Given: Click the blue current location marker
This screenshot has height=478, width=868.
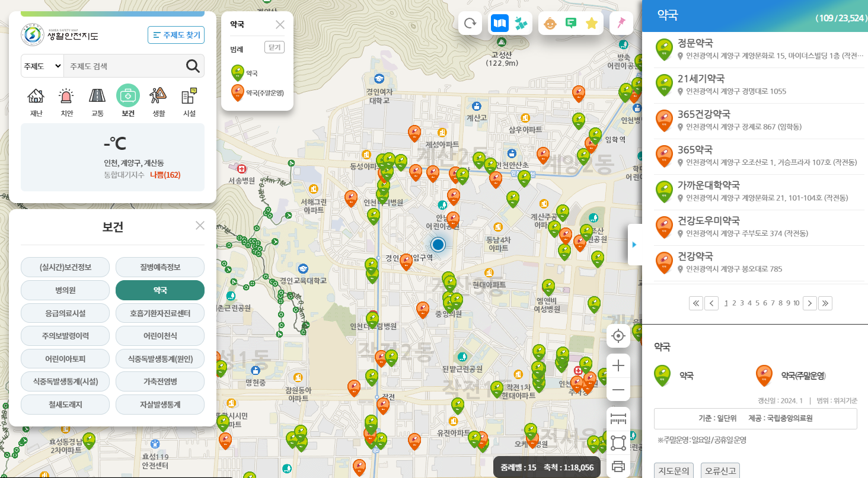Looking at the screenshot, I should point(438,243).
